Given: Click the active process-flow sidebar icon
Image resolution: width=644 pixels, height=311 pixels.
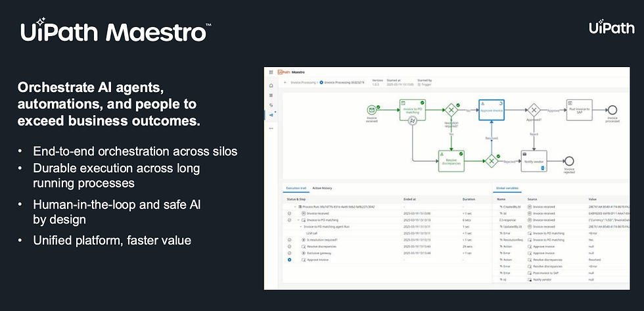Looking at the screenshot, I should (271, 115).
